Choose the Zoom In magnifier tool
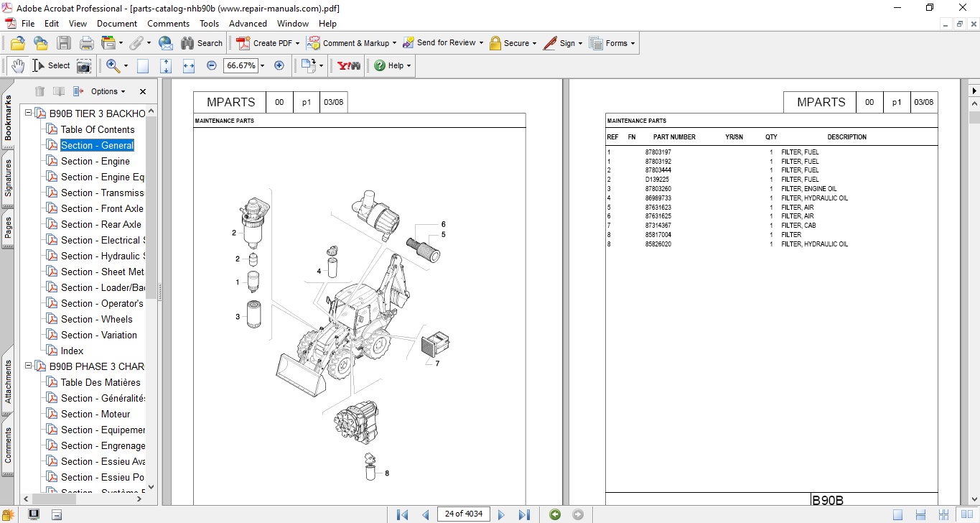 (113, 65)
